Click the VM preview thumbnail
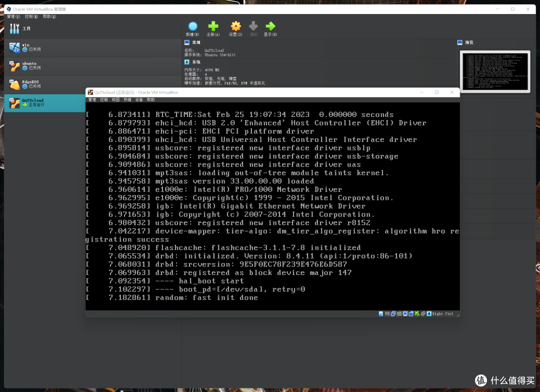This screenshot has height=392, width=540. pyautogui.click(x=495, y=71)
